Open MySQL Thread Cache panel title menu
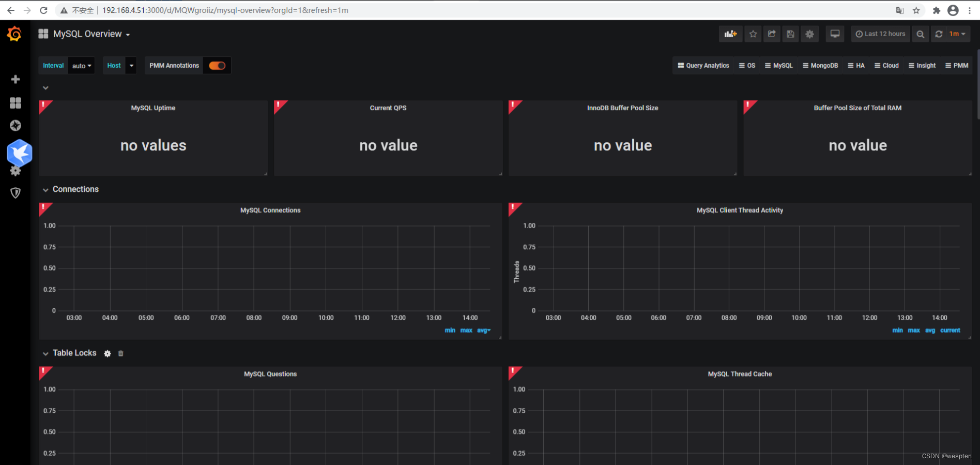Screen dimensions: 980x465 740,374
